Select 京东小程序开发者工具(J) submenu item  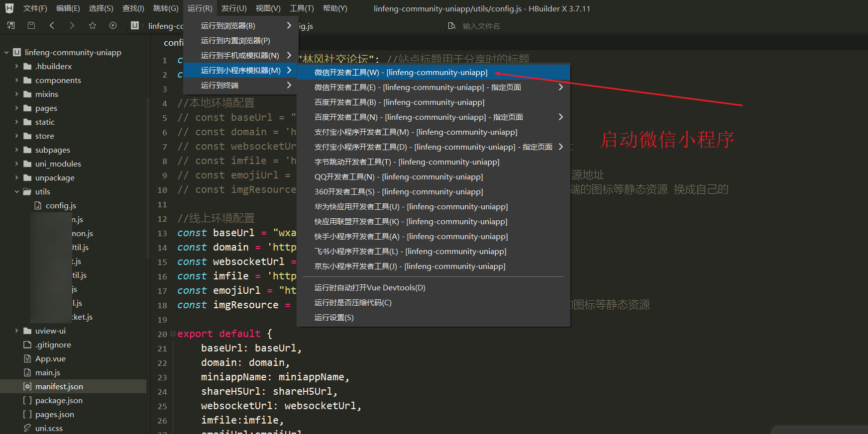pyautogui.click(x=434, y=266)
